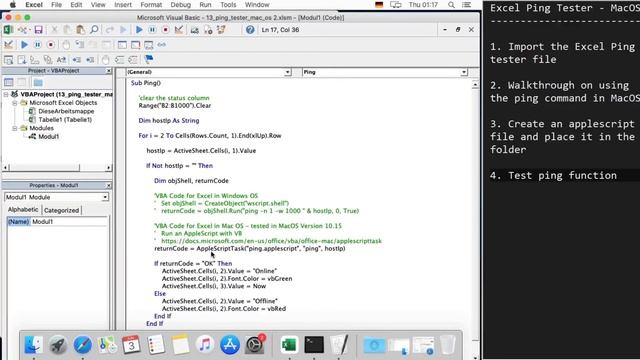Click the List Constants icon

[22, 60]
